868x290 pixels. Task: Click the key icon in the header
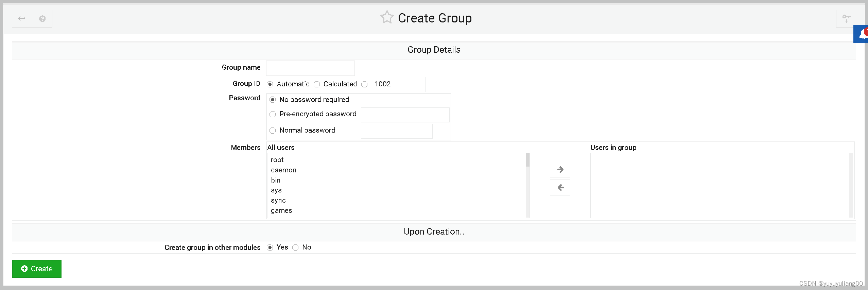(846, 19)
